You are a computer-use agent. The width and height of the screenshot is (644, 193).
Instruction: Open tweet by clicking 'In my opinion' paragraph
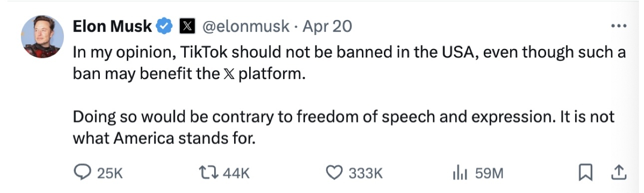point(349,62)
